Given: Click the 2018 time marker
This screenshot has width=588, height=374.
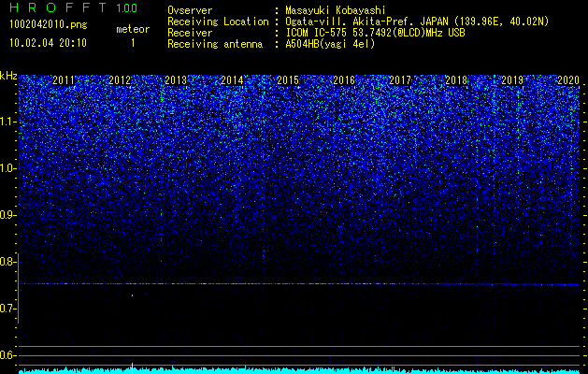Looking at the screenshot, I should point(456,80).
